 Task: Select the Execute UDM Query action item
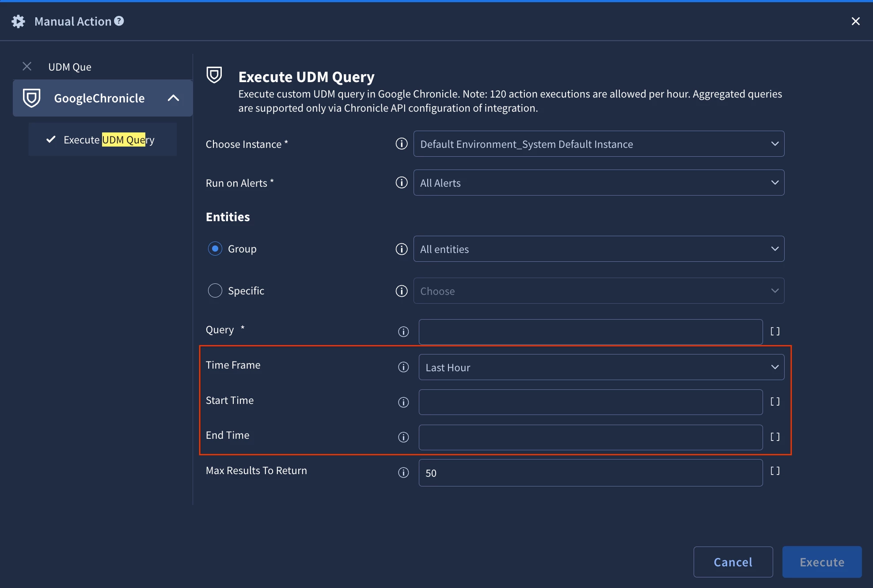click(x=109, y=140)
